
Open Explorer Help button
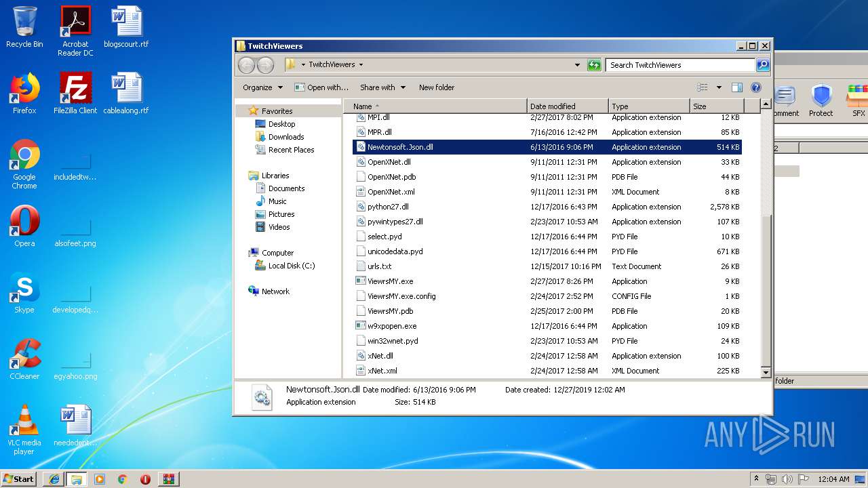point(756,87)
